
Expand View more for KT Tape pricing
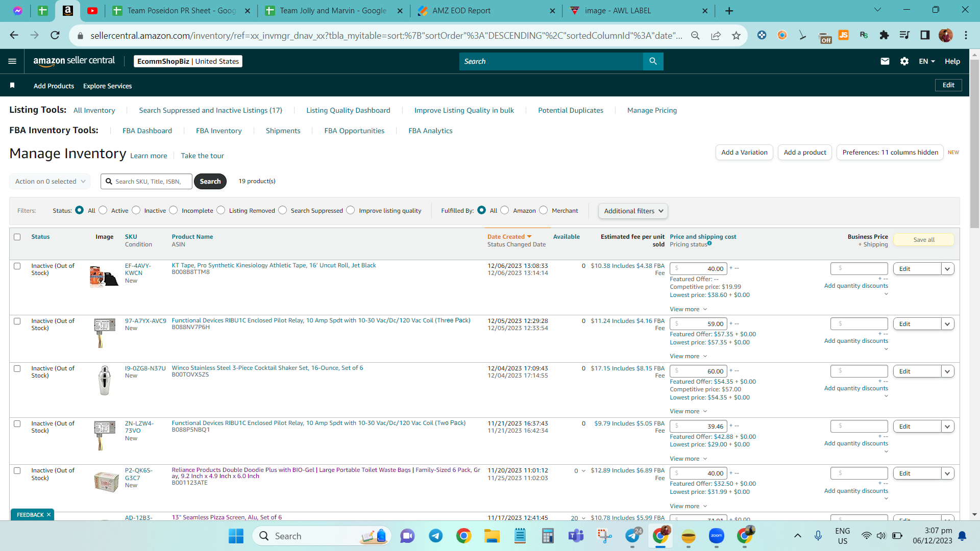689,309
